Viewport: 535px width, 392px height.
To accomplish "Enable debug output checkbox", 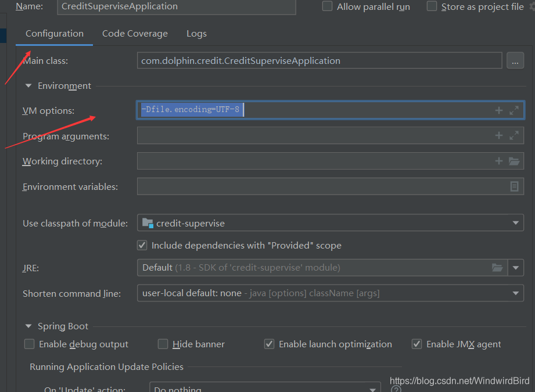I will tap(30, 344).
